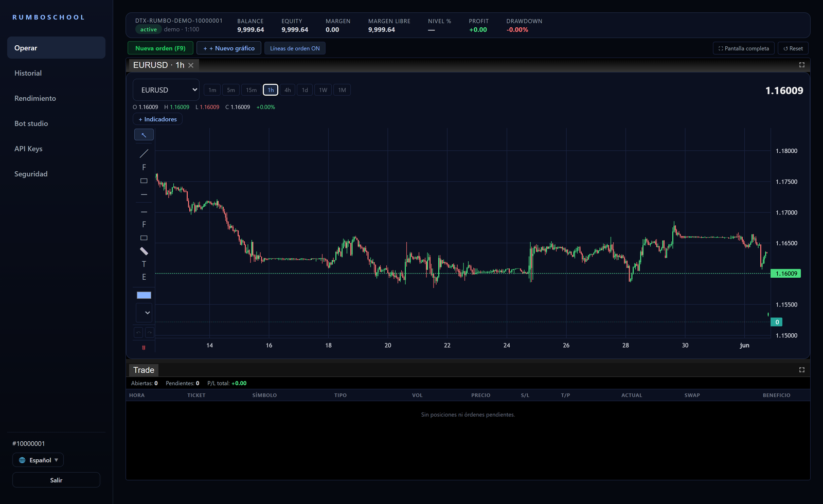The height and width of the screenshot is (504, 823).
Task: Click the DRAWDOWN -0.00% value
Action: click(517, 30)
